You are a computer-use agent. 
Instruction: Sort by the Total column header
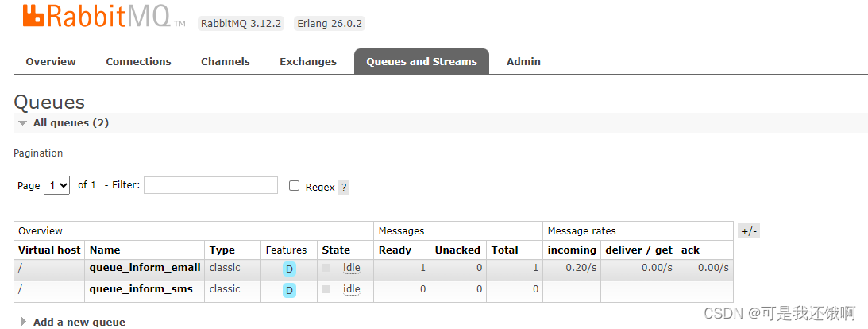point(505,250)
